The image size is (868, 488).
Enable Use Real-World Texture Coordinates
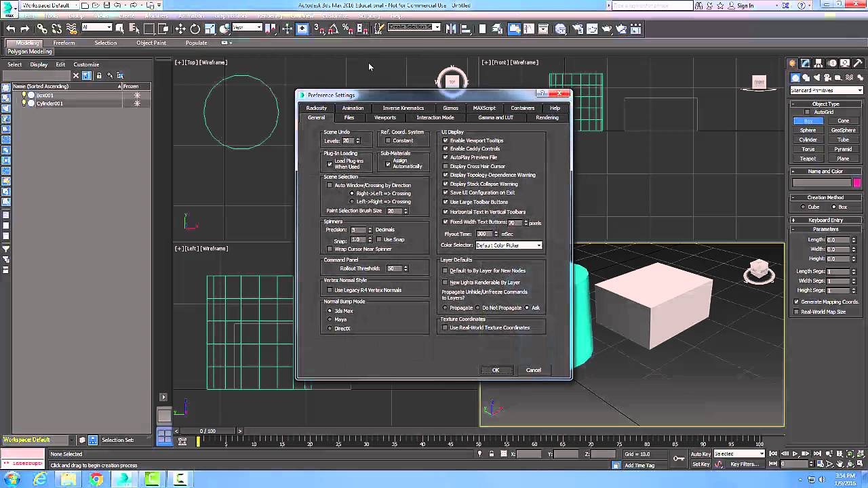446,328
